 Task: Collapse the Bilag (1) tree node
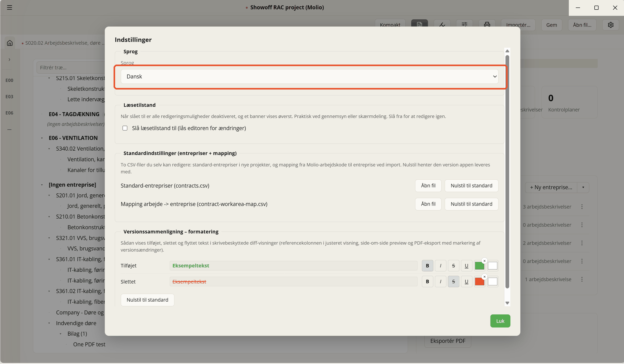click(61, 334)
